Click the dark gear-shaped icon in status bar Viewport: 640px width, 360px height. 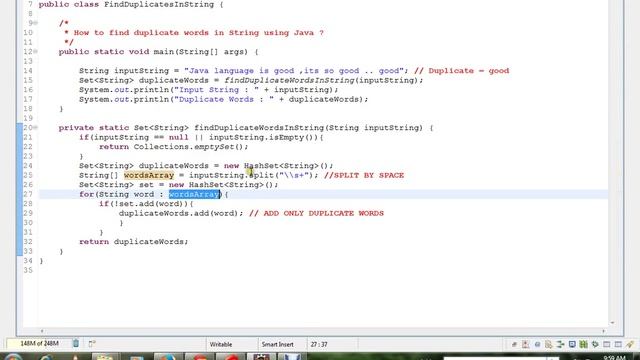[x=595, y=344]
